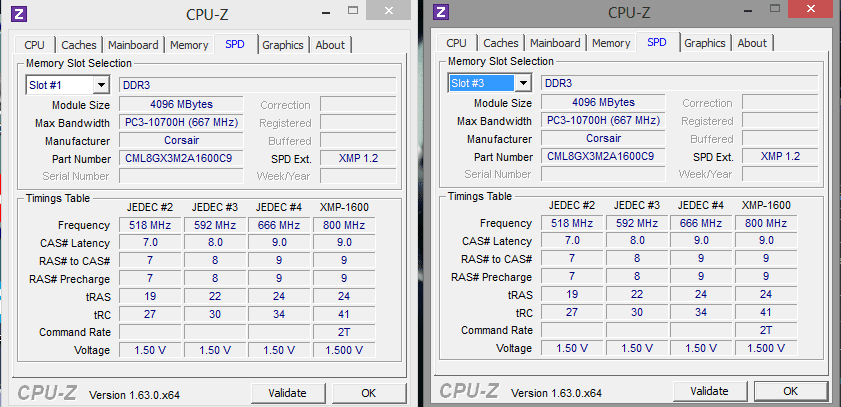Viewport: 841px width, 407px height.
Task: Click Validate button in right window
Action: (x=710, y=391)
